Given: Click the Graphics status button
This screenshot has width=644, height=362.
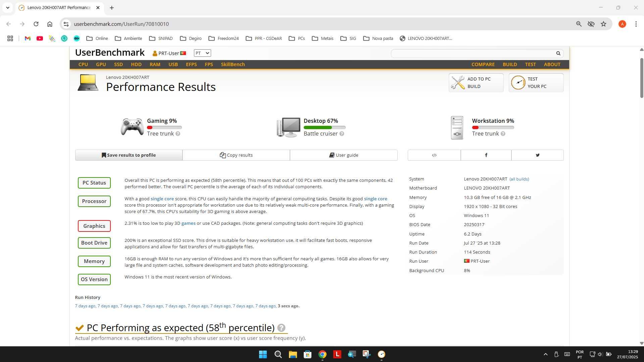Looking at the screenshot, I should pyautogui.click(x=94, y=226).
